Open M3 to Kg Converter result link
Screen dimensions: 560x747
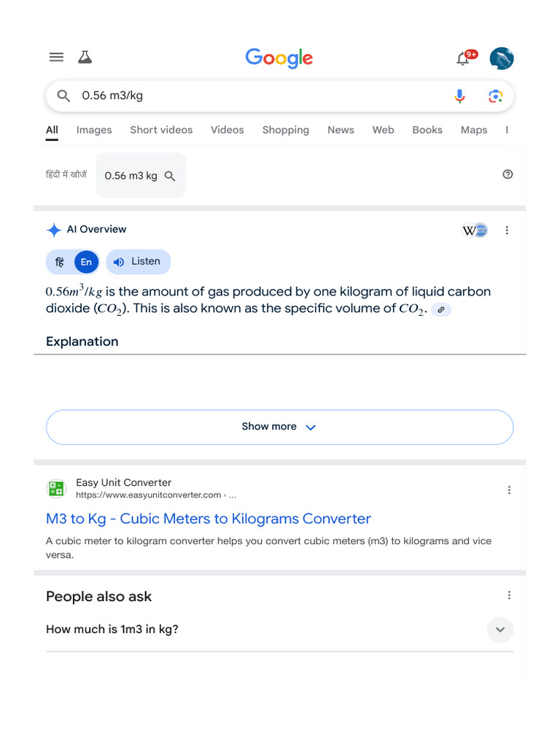pyautogui.click(x=208, y=519)
